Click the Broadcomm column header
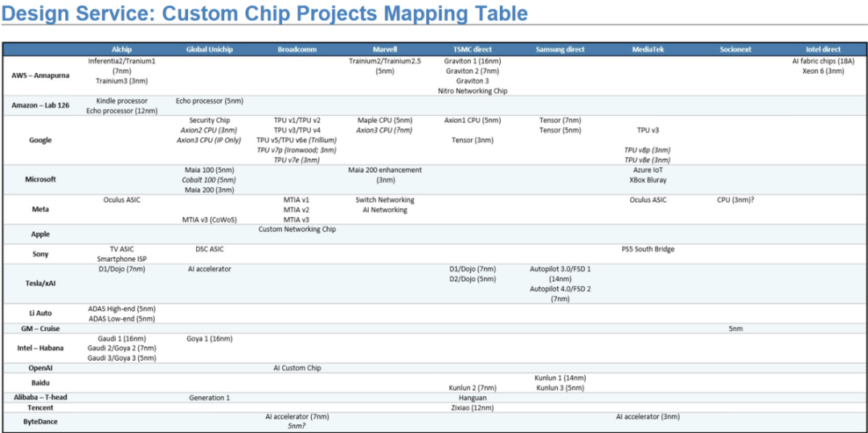868x433 pixels. 297,50
